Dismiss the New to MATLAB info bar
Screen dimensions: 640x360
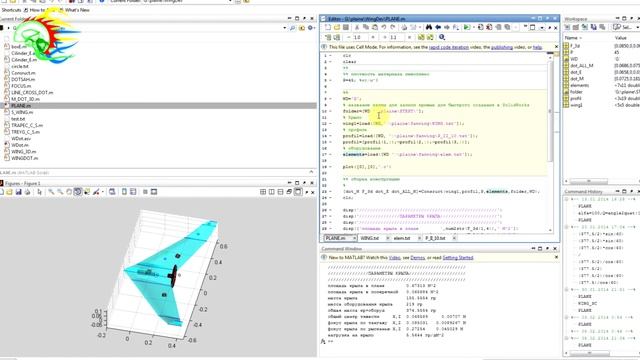(x=556, y=258)
